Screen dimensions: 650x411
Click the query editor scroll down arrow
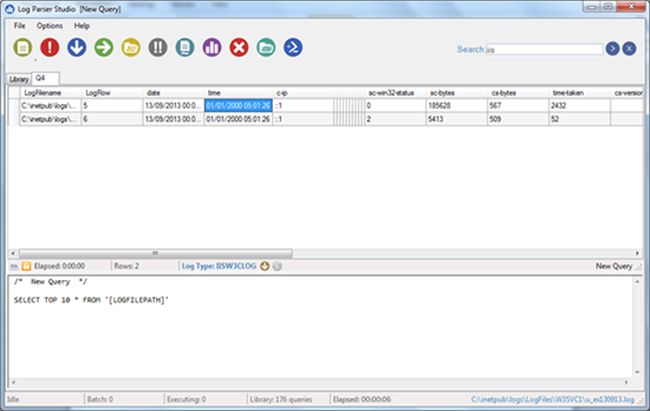637,372
